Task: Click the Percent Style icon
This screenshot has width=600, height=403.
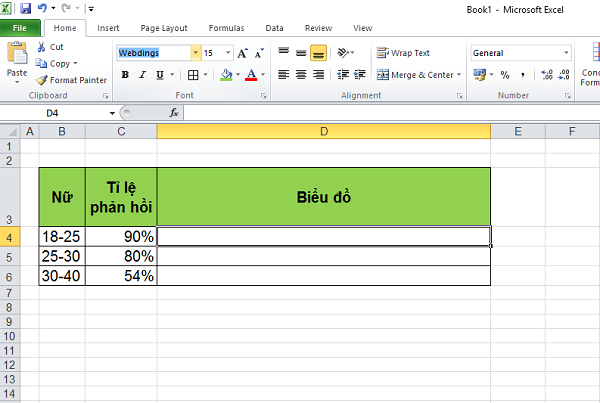Action: (x=505, y=75)
